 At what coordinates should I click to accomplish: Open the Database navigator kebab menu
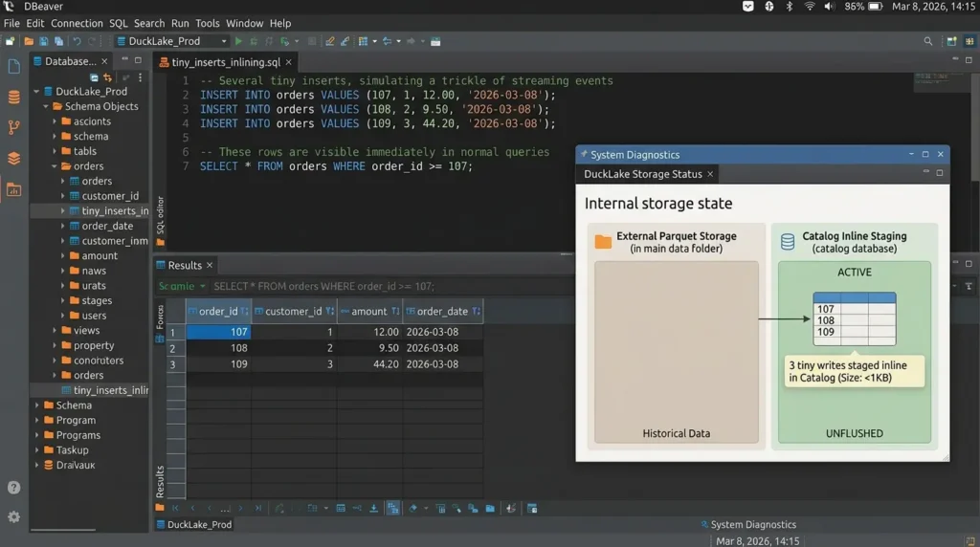pyautogui.click(x=140, y=77)
